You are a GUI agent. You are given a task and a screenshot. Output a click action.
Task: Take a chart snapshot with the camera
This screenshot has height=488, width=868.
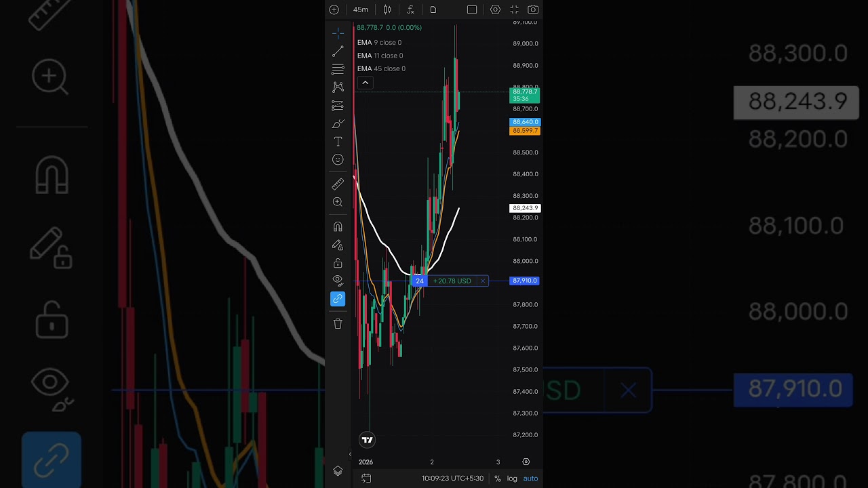pyautogui.click(x=533, y=9)
